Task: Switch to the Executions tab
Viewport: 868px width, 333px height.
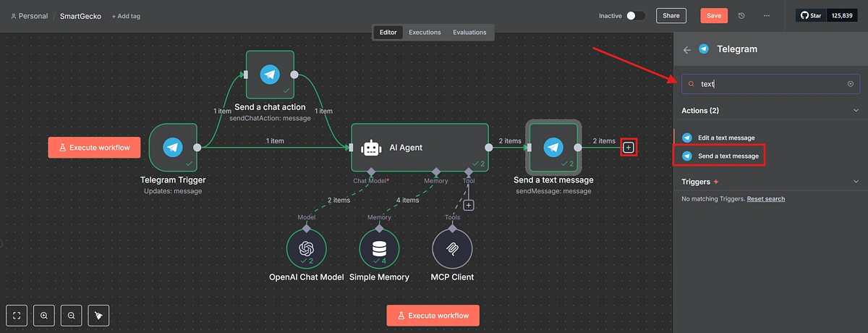Action: click(425, 33)
